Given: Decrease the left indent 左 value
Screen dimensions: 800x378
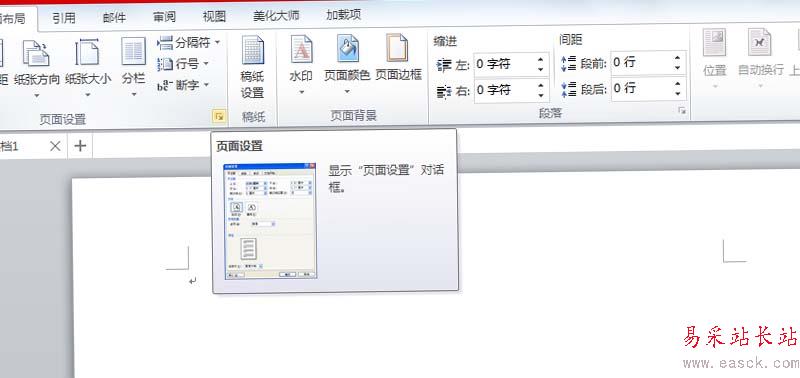Looking at the screenshot, I should [x=541, y=69].
